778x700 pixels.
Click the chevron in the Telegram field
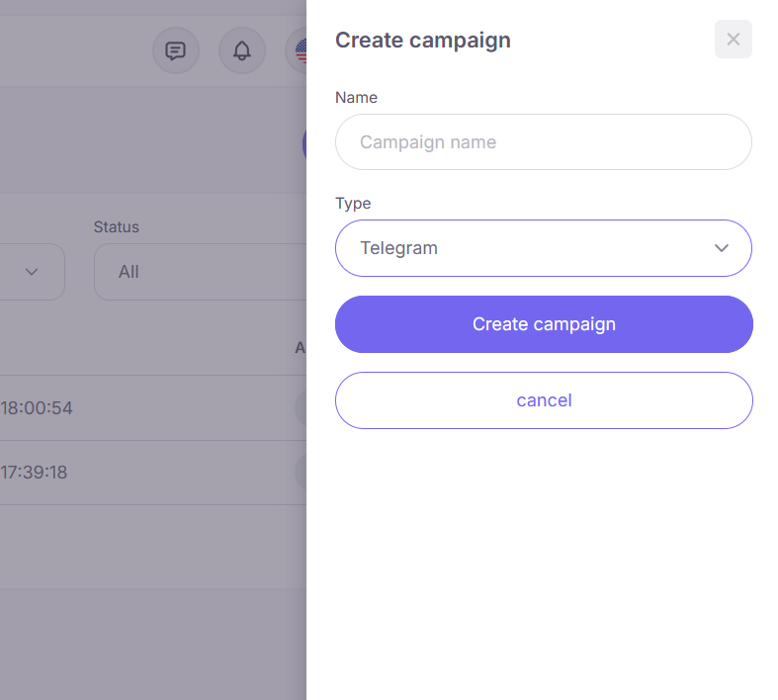[721, 248]
